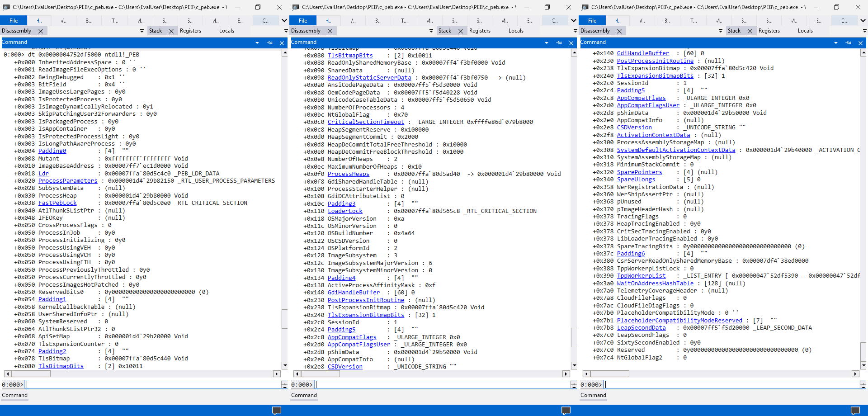Open feedback hub icon in left window
The image size is (868, 416).
click(276, 410)
